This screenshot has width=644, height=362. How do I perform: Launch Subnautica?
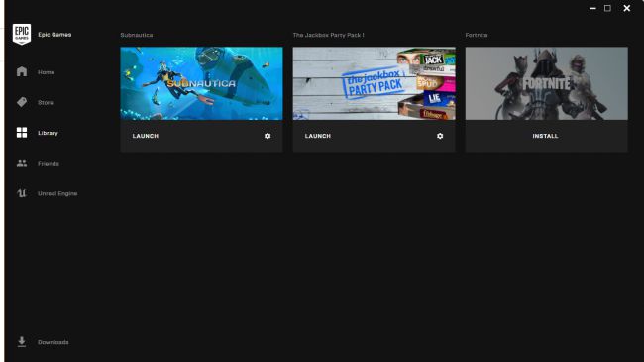click(x=146, y=136)
